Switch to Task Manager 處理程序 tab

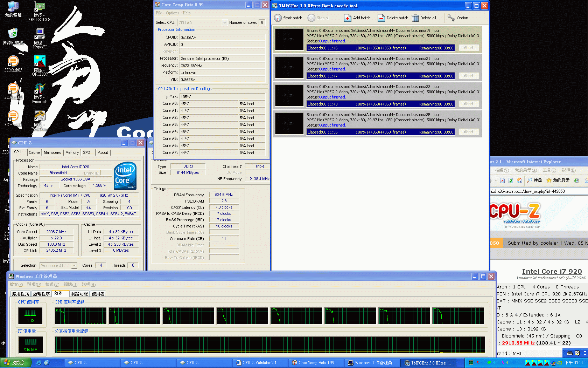41,294
